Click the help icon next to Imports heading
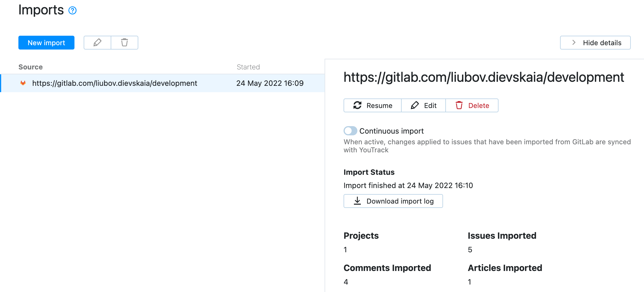Viewport: 644px width, 292px height. click(x=72, y=10)
